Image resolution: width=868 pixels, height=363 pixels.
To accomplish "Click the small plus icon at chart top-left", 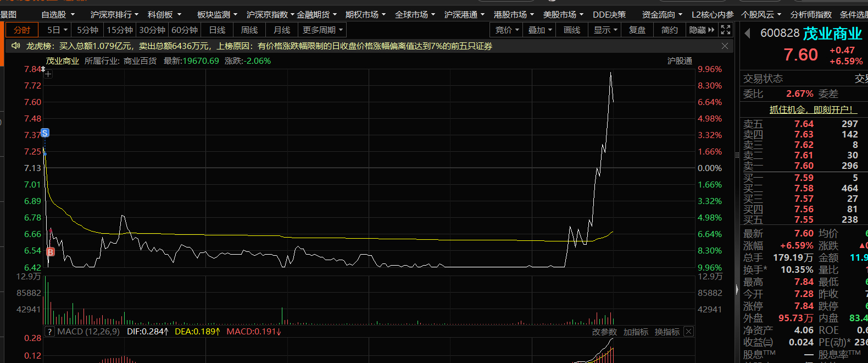I will coord(48,74).
